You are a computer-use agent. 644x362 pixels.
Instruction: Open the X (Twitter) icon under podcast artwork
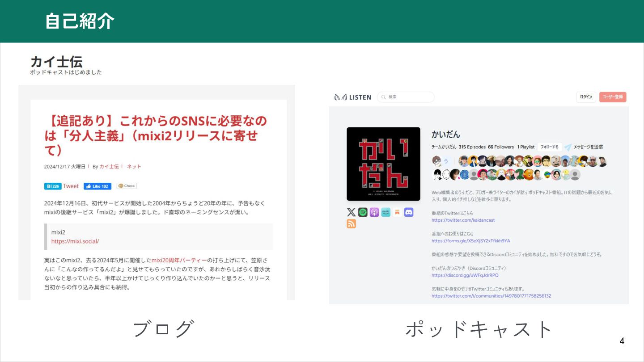pos(352,212)
